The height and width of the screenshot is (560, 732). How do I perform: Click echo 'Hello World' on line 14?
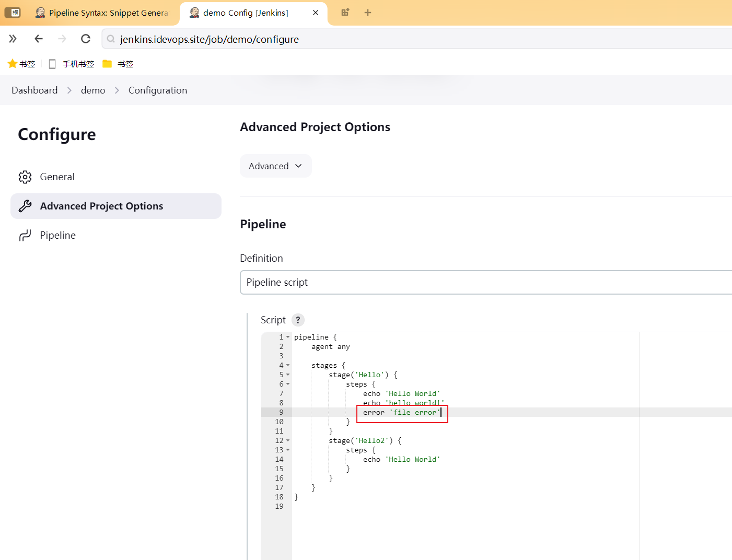pos(402,459)
